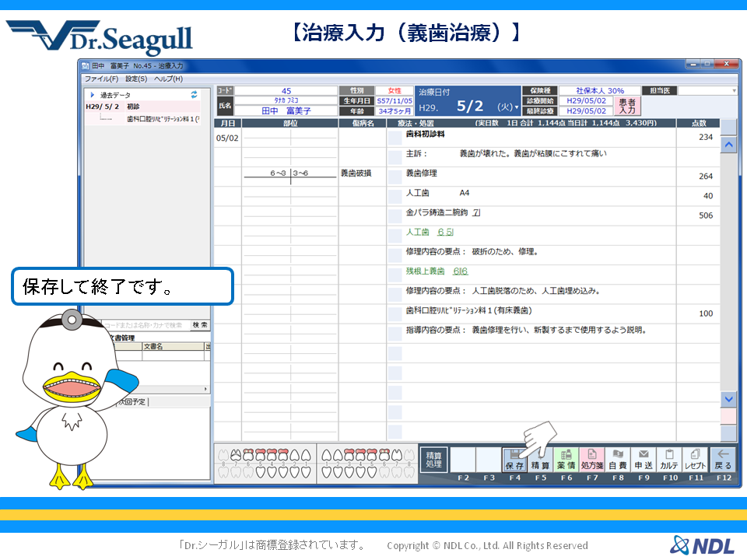Open the 処方箋 F7 prescription button
Image resolution: width=747 pixels, height=560 pixels.
click(592, 460)
